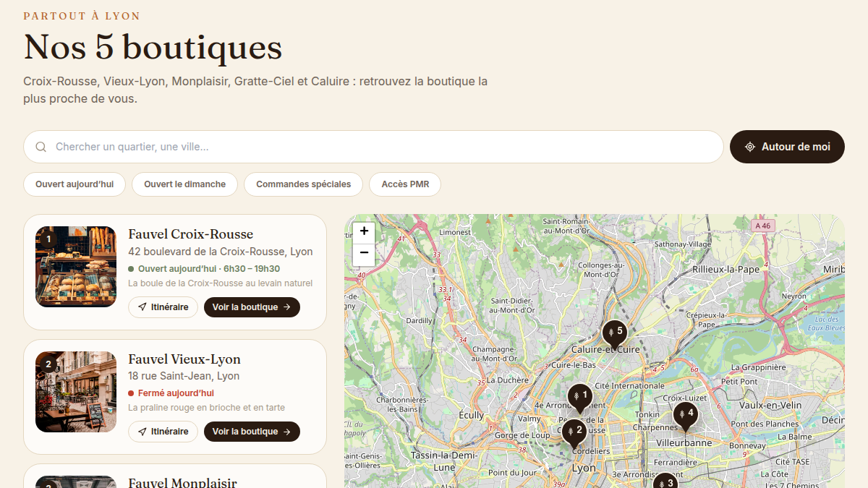The width and height of the screenshot is (868, 488).
Task: Enable the Ouvert le dimanche filter
Action: pos(184,184)
